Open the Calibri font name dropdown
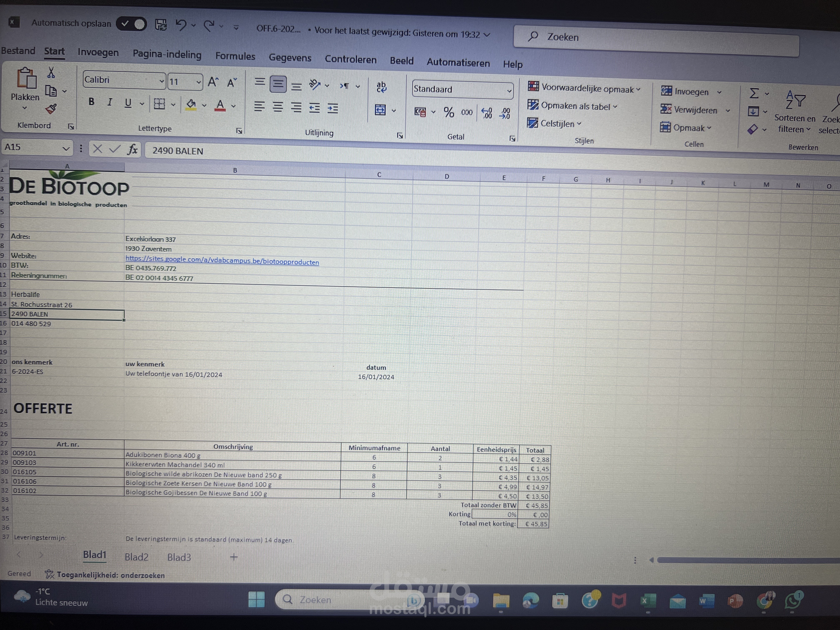This screenshot has width=840, height=630. (x=161, y=81)
